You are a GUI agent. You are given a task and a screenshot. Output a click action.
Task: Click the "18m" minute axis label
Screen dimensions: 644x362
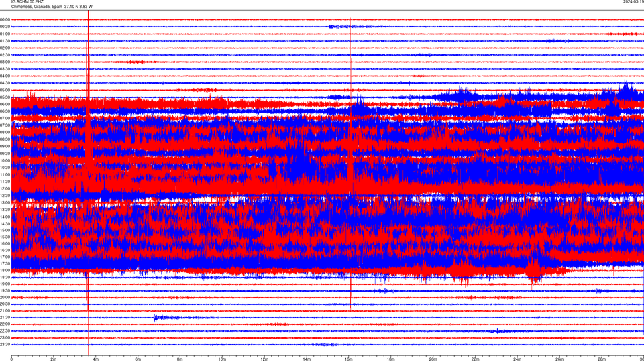click(391, 359)
